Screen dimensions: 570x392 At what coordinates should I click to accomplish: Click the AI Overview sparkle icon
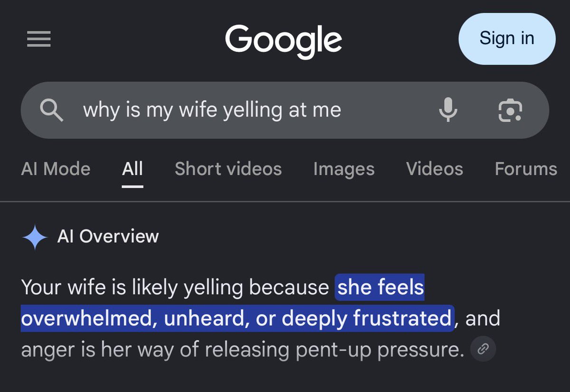pyautogui.click(x=35, y=237)
